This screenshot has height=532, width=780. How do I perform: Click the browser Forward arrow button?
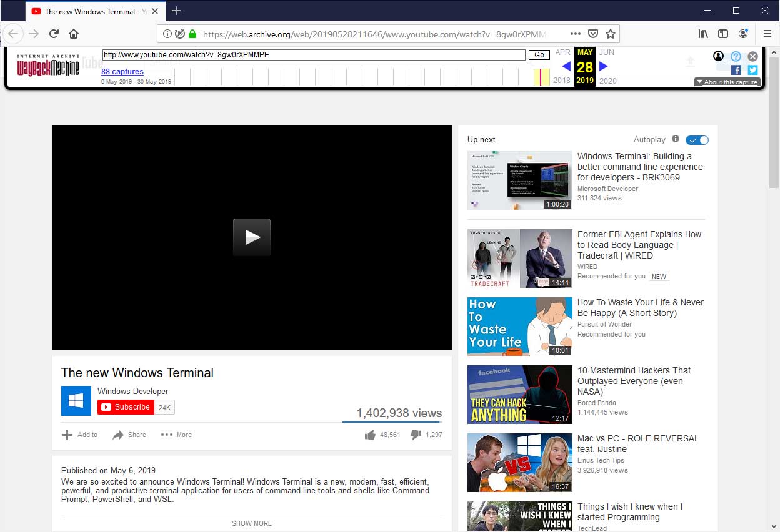tap(34, 34)
